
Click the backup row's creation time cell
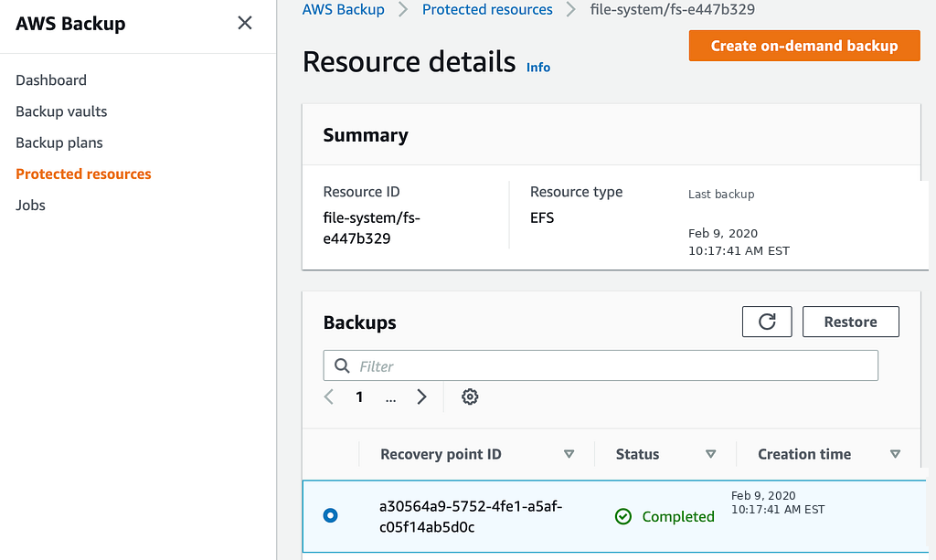[778, 502]
